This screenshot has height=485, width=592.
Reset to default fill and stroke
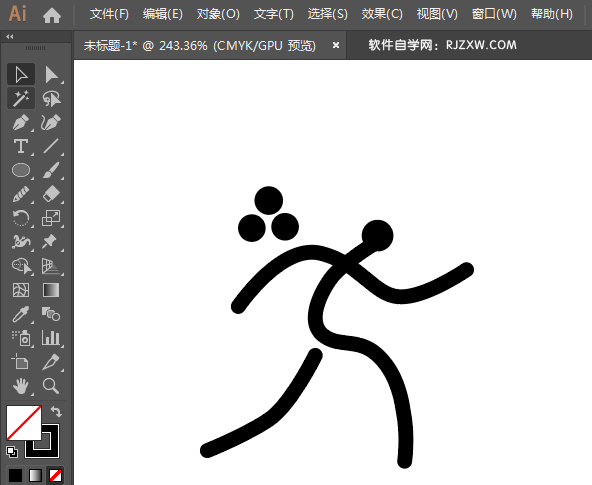[12, 452]
